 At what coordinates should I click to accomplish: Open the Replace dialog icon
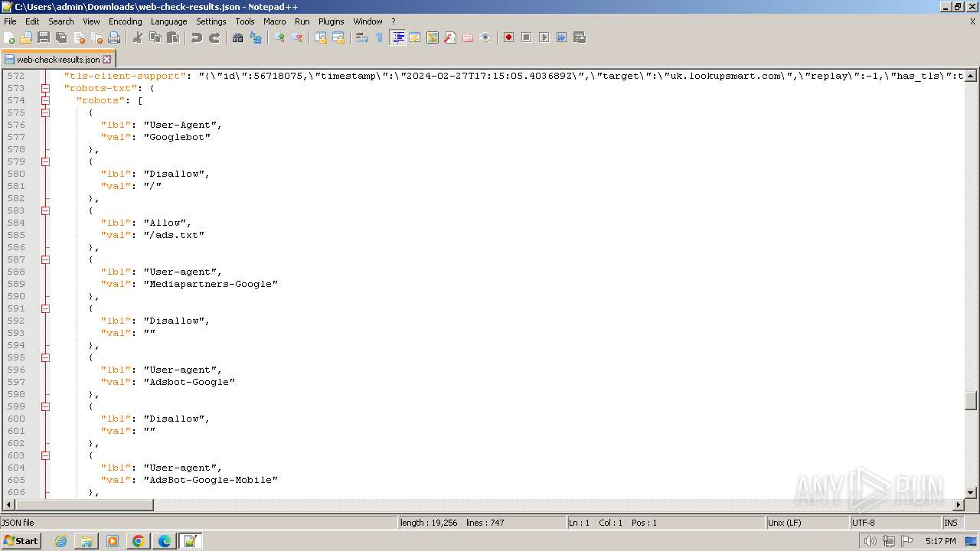click(x=256, y=37)
